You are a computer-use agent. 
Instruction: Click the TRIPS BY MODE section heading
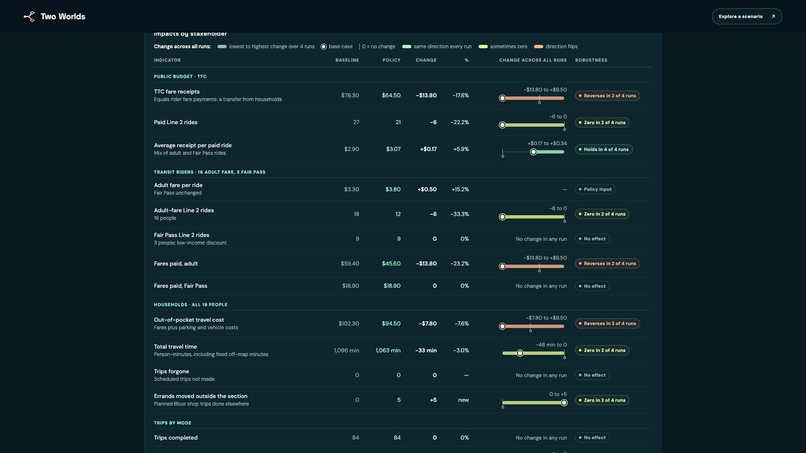pyautogui.click(x=172, y=423)
